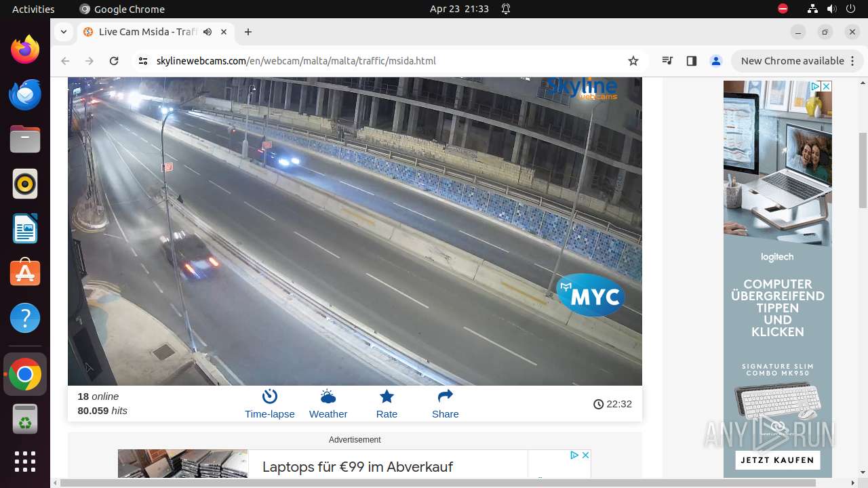Image resolution: width=868 pixels, height=488 pixels.
Task: Click the address bar URL
Action: click(x=296, y=61)
